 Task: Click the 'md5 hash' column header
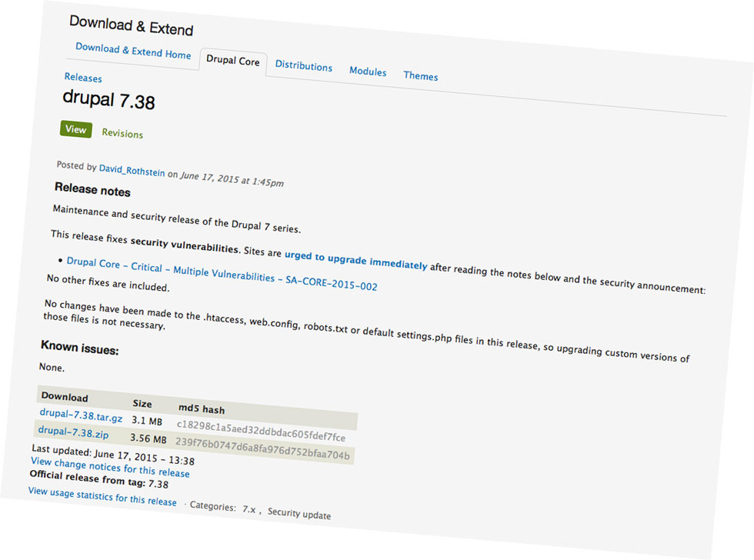point(202,408)
